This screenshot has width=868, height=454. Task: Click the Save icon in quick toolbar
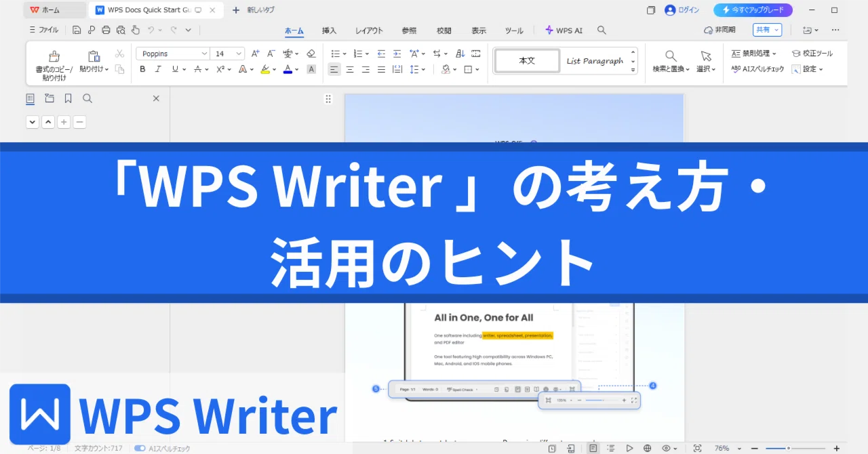pos(77,30)
